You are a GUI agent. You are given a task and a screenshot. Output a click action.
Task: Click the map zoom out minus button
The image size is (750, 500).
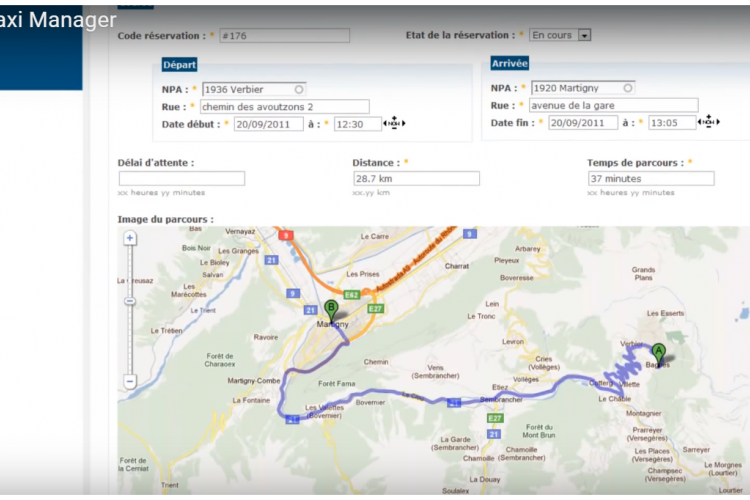tap(130, 381)
